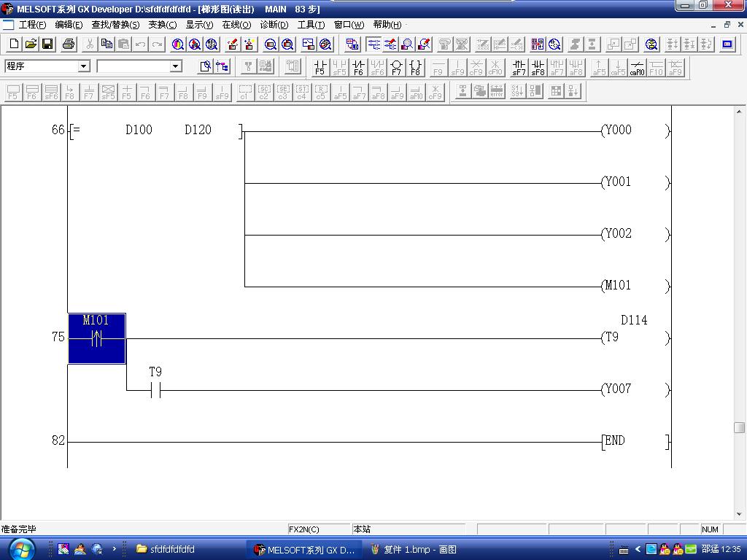The height and width of the screenshot is (560, 747).
Task: Open the 诊断(D) menu
Action: [x=274, y=25]
